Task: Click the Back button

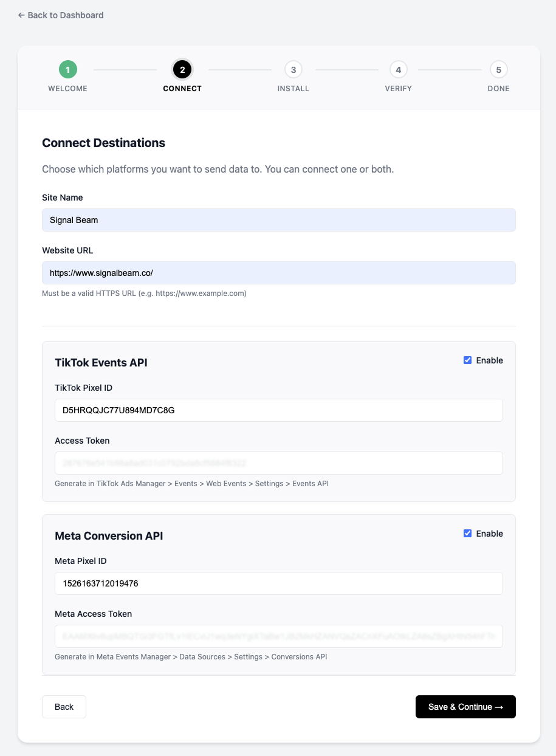Action: [64, 707]
